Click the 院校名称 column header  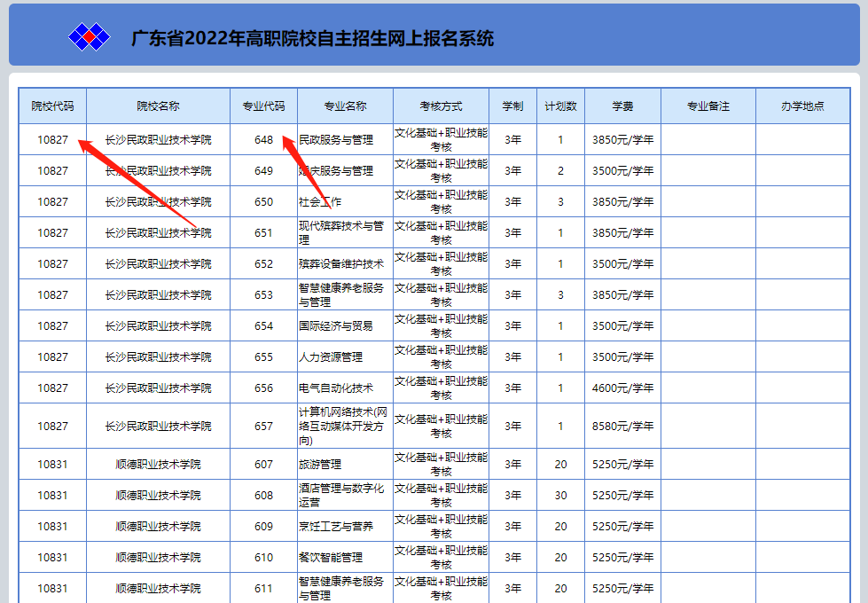[159, 106]
